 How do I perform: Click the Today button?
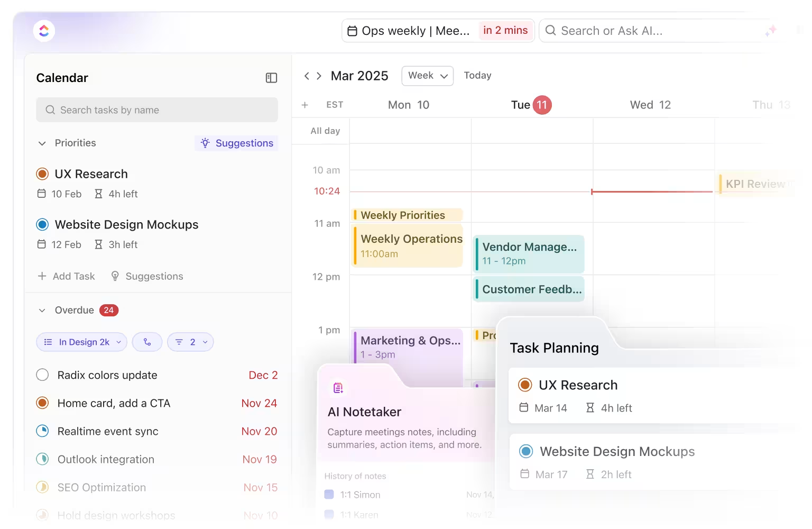pyautogui.click(x=477, y=75)
